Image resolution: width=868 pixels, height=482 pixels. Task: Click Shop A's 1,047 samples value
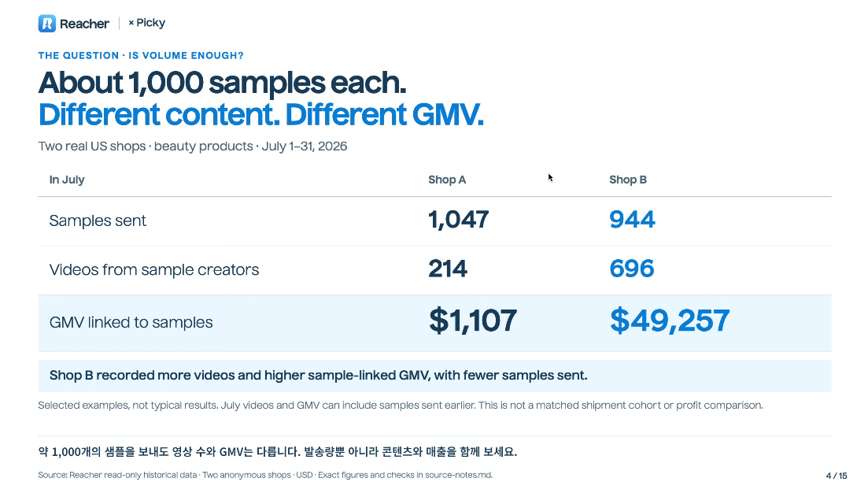458,220
